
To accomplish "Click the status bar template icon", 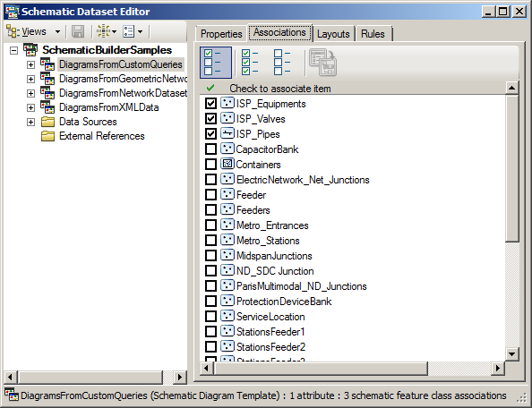I will [x=12, y=395].
